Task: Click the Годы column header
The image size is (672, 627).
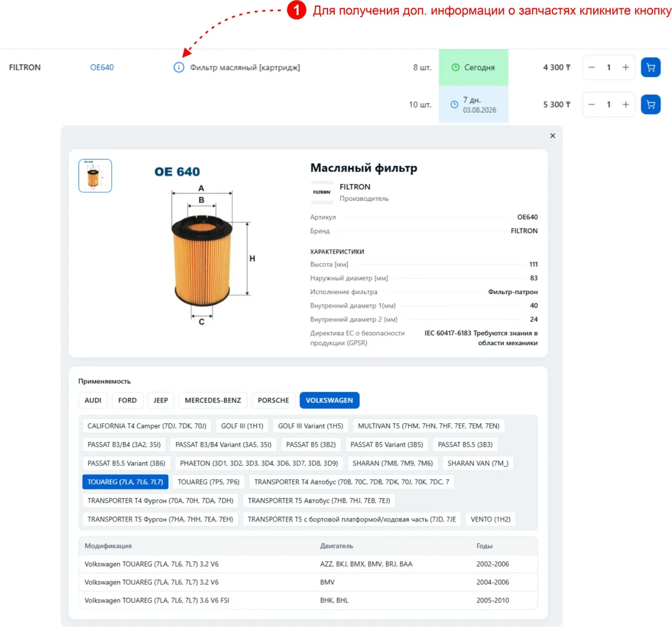Action: point(484,546)
